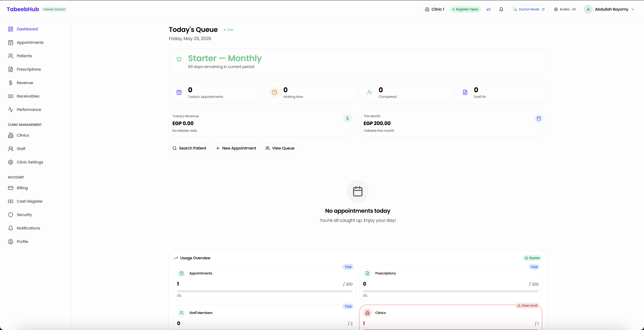Viewport: 644px width, 330px height.
Task: Click the Today's Revenue dollar icon
Action: (347, 118)
